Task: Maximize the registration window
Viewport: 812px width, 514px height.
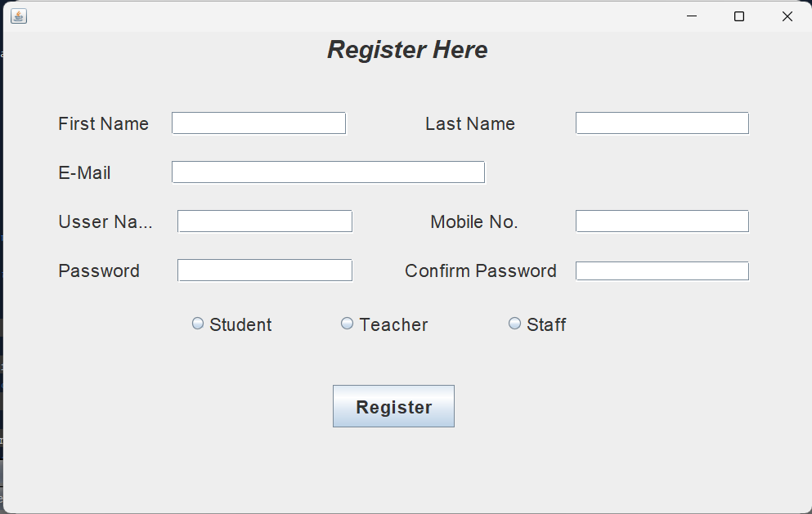Action: tap(739, 16)
